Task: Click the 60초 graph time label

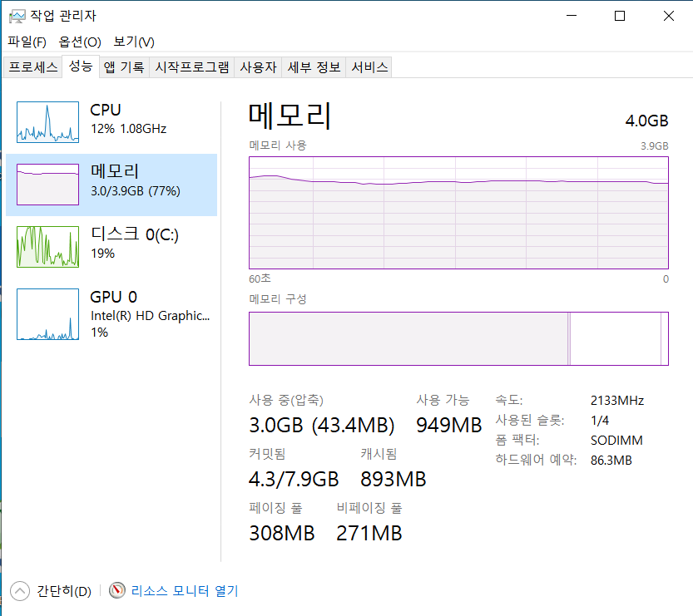Action: pos(260,278)
